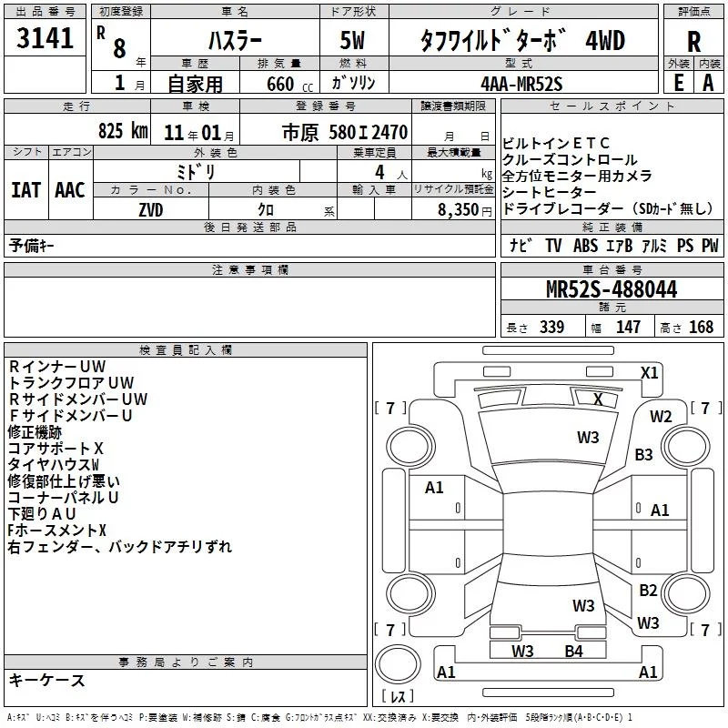Select the inspector note コーナーパネルU

point(63,497)
